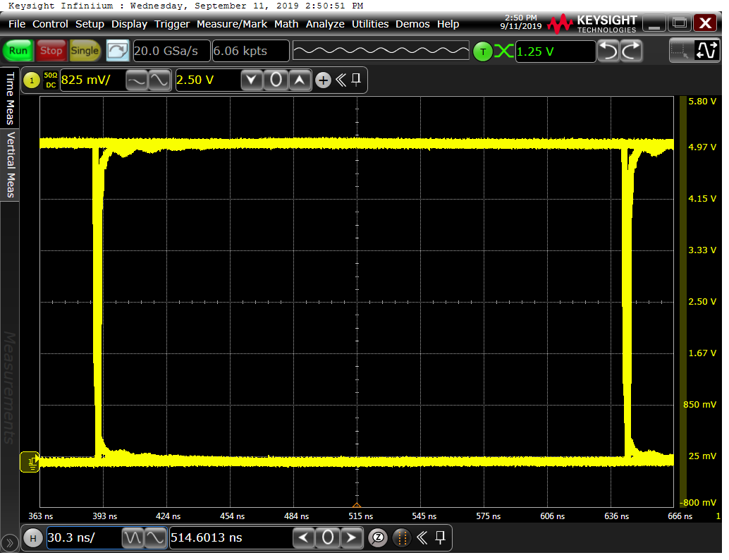
Task: Click the zoom box selection icon
Action: pyautogui.click(x=680, y=51)
